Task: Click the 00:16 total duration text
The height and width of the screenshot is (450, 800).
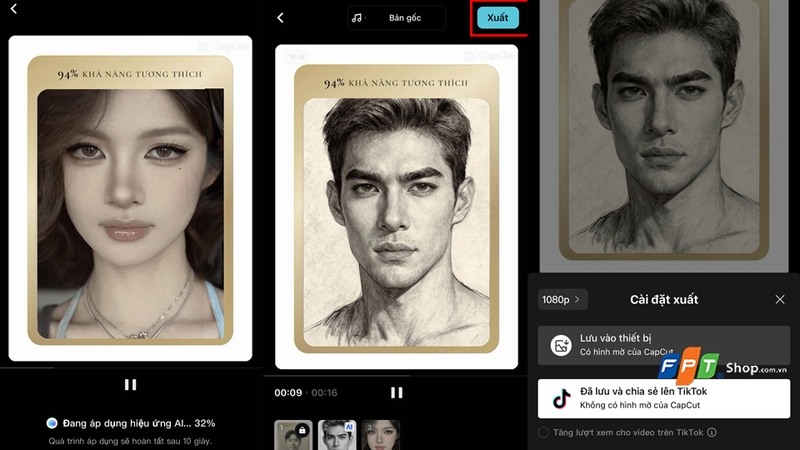Action: 324,393
